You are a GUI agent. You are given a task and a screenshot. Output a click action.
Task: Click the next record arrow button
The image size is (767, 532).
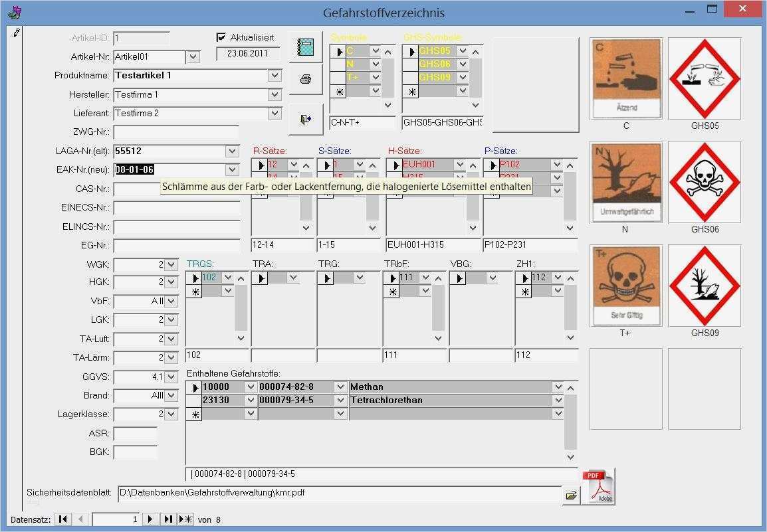(151, 519)
